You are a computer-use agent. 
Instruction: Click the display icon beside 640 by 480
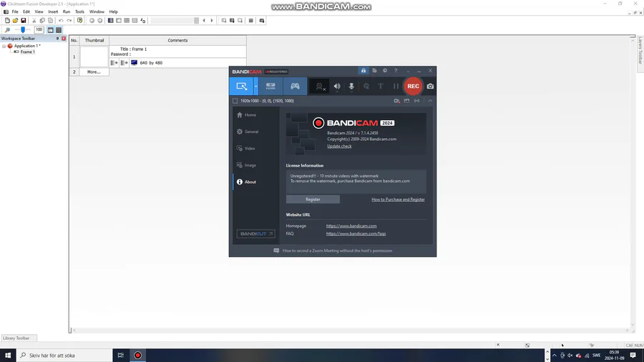[134, 63]
